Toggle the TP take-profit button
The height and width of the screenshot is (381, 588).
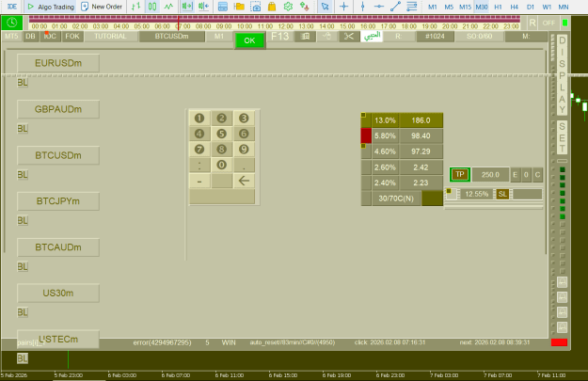coord(460,174)
